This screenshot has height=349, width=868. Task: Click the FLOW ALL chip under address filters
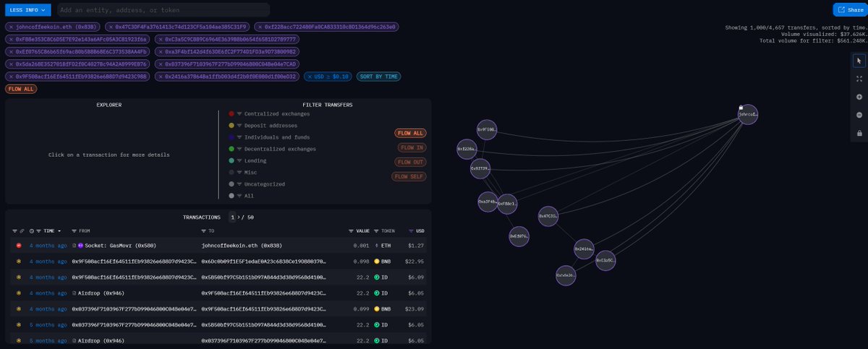pos(20,89)
